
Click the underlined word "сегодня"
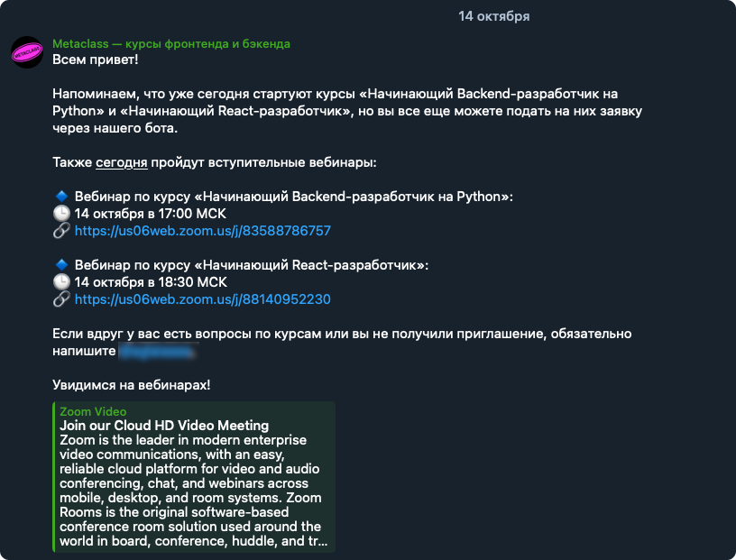click(x=122, y=162)
